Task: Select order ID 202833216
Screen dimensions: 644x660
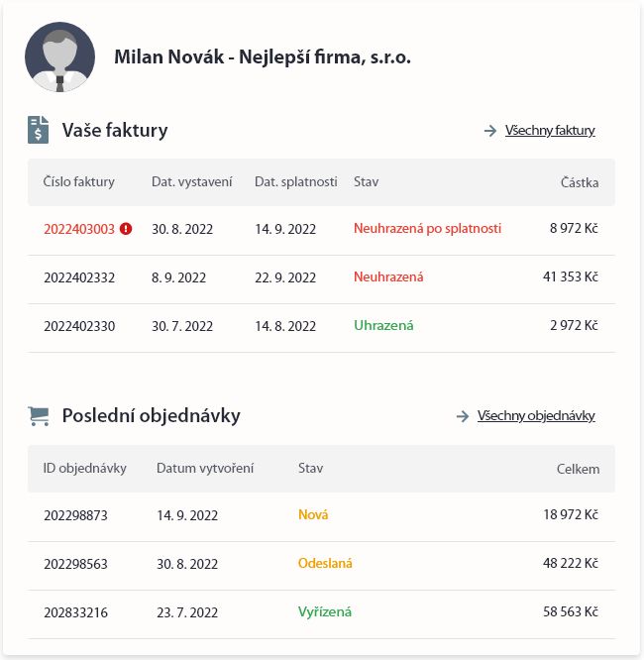Action: 75,612
